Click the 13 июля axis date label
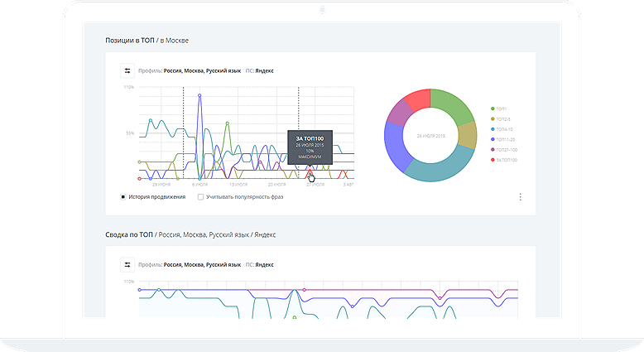 click(238, 185)
